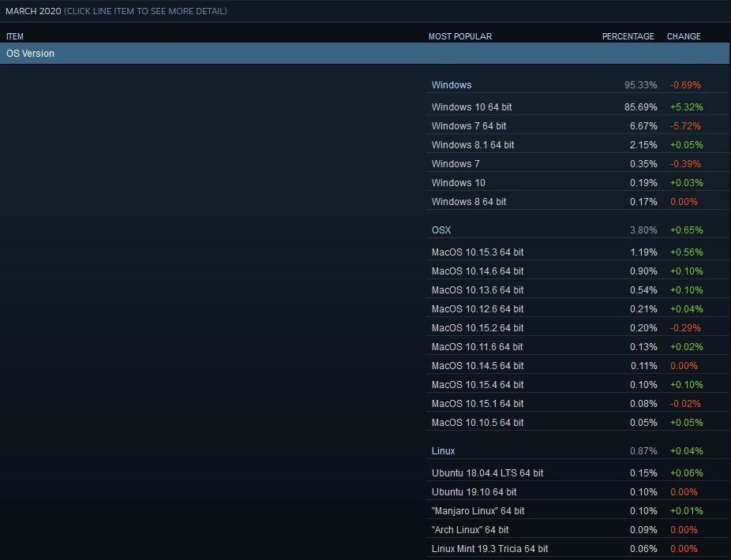
Task: Click the 3.80% OSX percentage value
Action: [643, 230]
